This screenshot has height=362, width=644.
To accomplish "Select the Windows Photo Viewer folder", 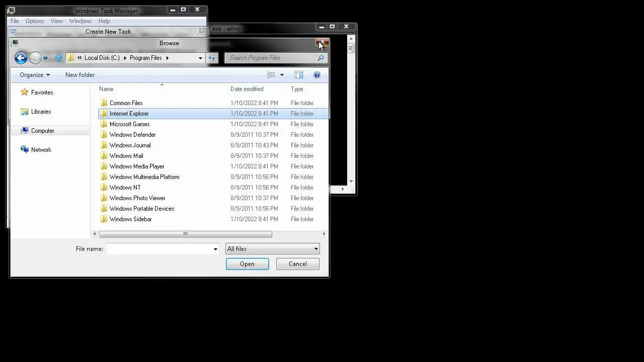I will [x=213, y=198].
